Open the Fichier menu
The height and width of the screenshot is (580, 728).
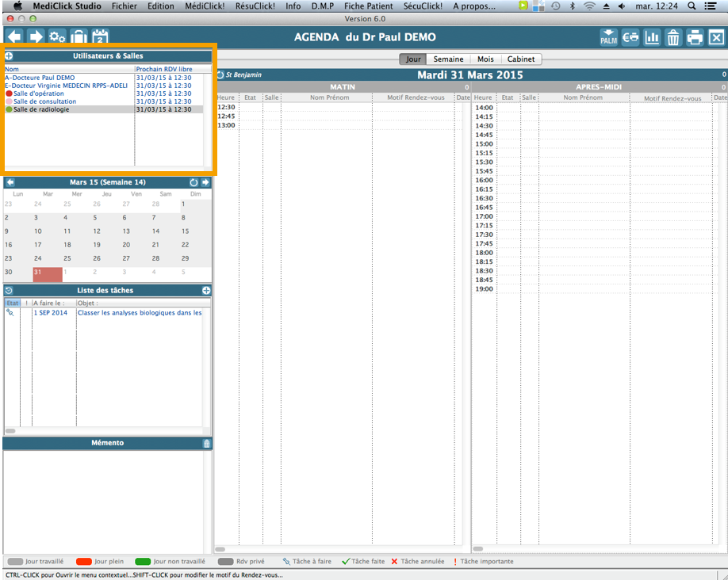[x=124, y=6]
